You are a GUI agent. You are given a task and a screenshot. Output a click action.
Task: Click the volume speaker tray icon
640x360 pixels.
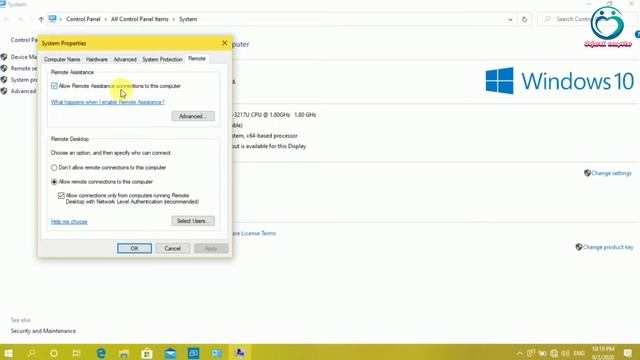pos(565,353)
